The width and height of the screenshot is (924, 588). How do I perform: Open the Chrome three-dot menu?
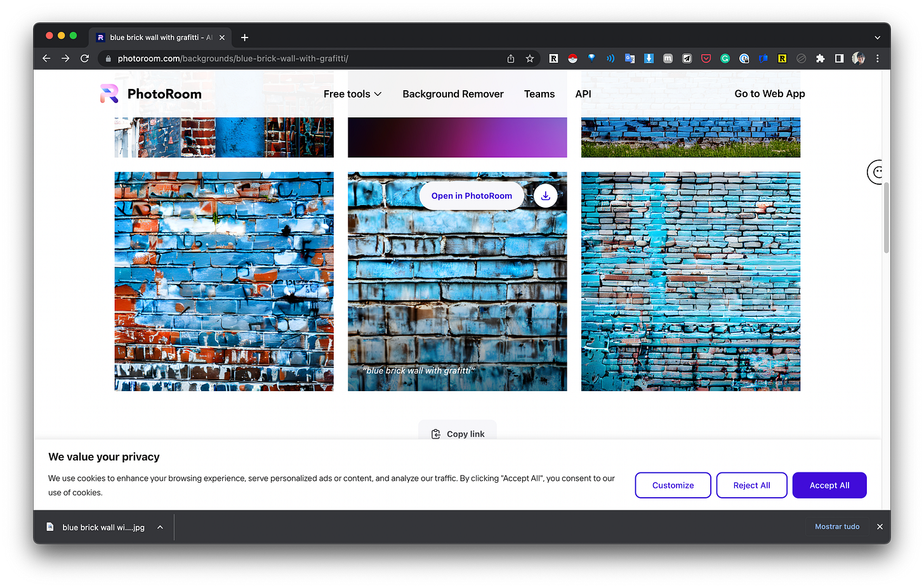(x=878, y=58)
